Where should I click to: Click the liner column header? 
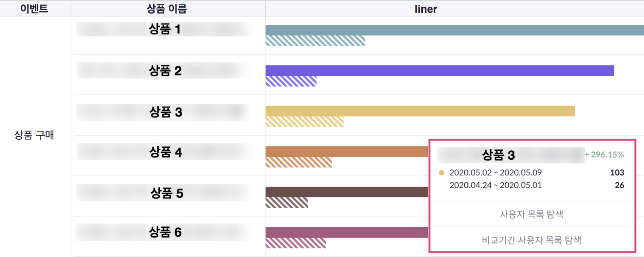click(426, 9)
